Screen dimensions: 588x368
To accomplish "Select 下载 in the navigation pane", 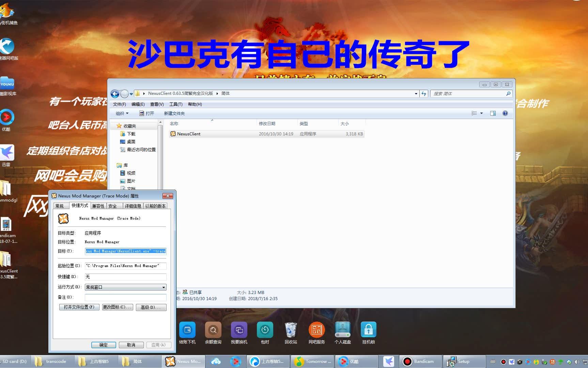I will click(x=128, y=134).
